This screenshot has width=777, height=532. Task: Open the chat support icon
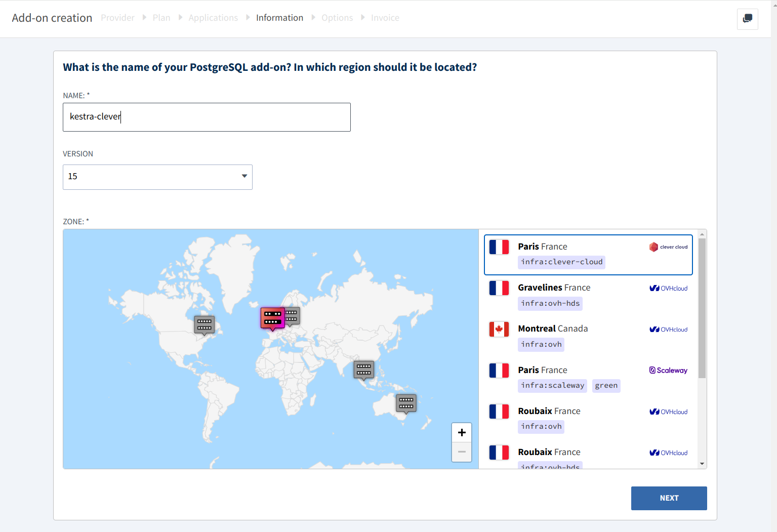coord(747,19)
